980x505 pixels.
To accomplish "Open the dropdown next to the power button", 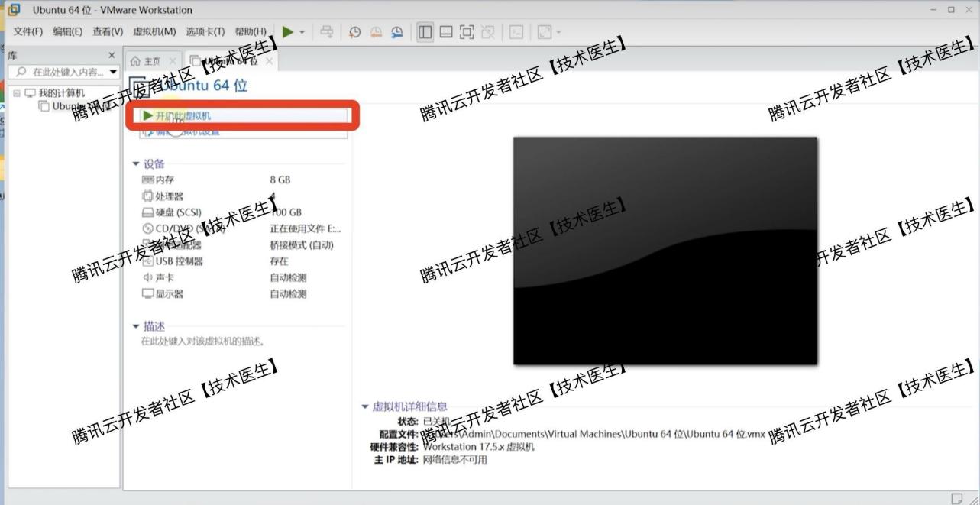I will pos(301,31).
